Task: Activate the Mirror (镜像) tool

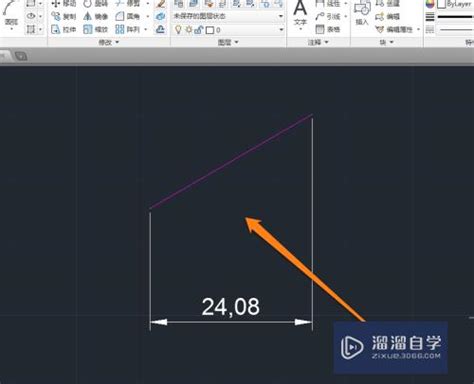Action: tap(96, 16)
